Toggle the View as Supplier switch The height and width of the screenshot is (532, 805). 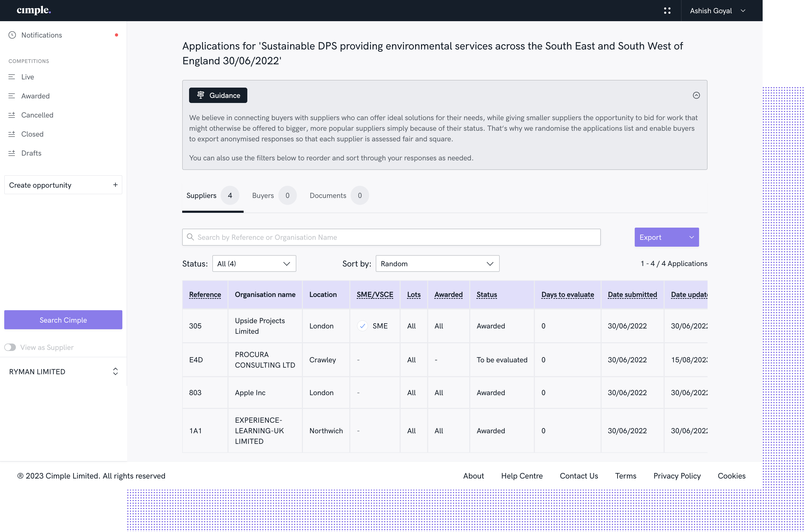pyautogui.click(x=10, y=347)
